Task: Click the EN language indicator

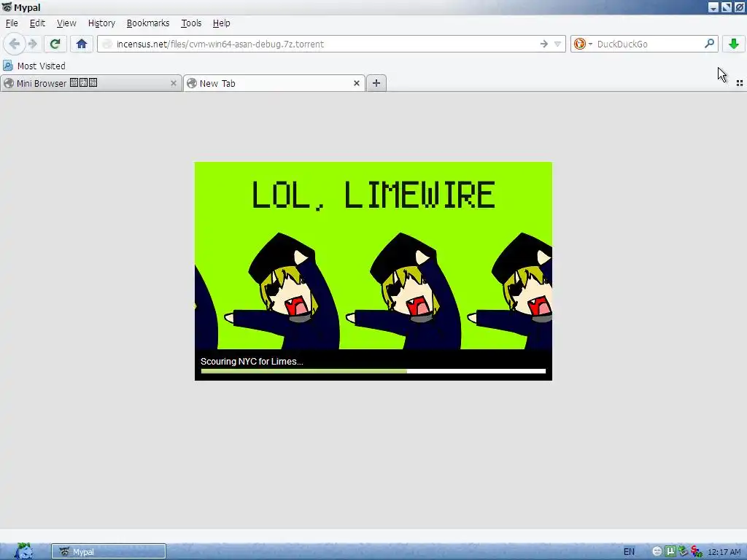Action: coord(629,551)
